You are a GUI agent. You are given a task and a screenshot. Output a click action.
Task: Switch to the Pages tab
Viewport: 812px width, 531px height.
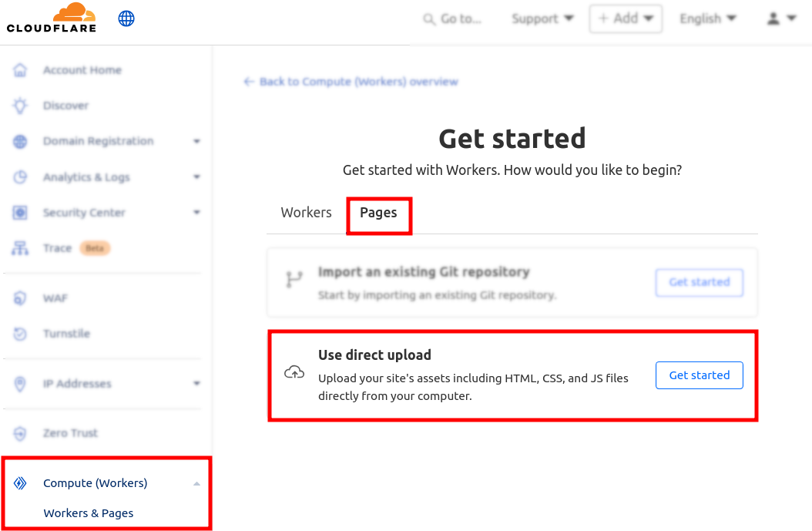coord(378,213)
